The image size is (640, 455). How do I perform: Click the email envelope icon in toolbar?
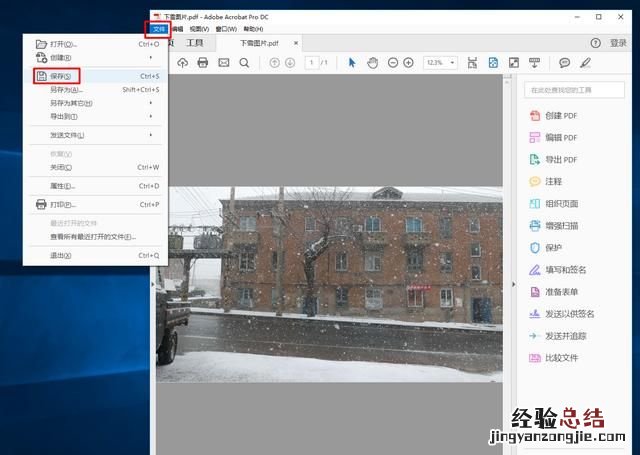(x=224, y=62)
